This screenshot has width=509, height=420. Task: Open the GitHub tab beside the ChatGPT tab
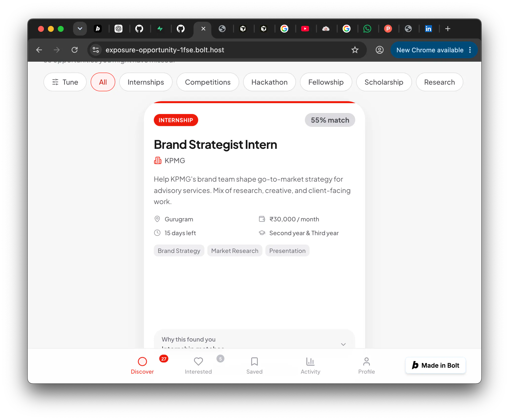(139, 29)
